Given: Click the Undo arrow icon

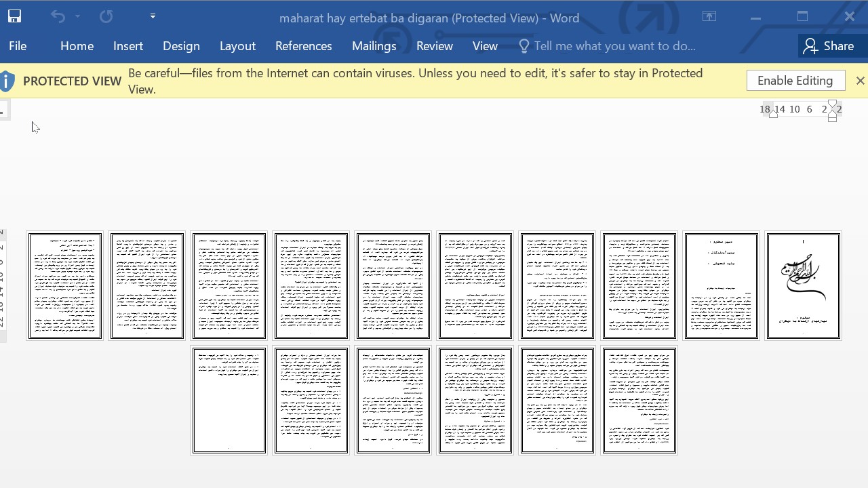Looking at the screenshot, I should [x=58, y=16].
